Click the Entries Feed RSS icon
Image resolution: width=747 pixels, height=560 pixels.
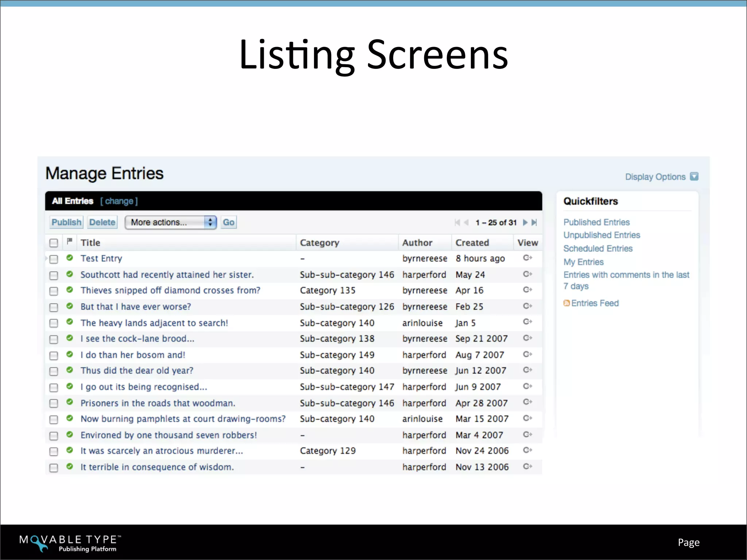tap(566, 303)
